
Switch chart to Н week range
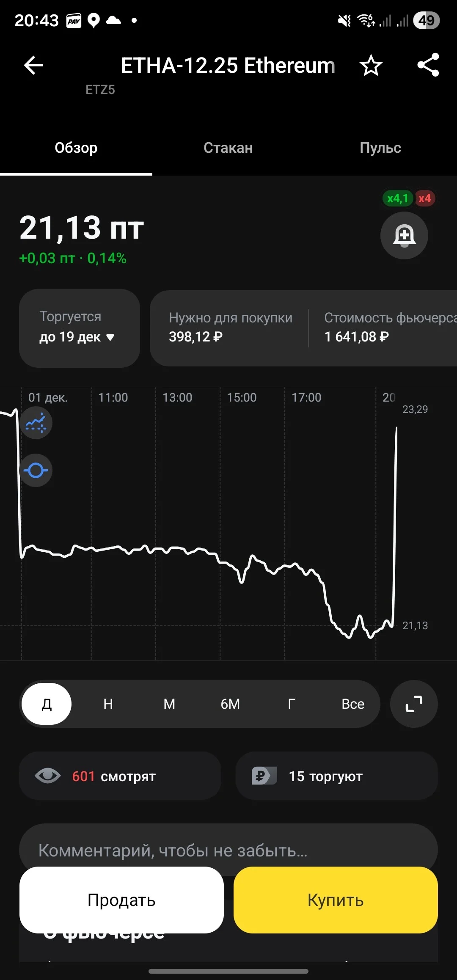pos(108,704)
